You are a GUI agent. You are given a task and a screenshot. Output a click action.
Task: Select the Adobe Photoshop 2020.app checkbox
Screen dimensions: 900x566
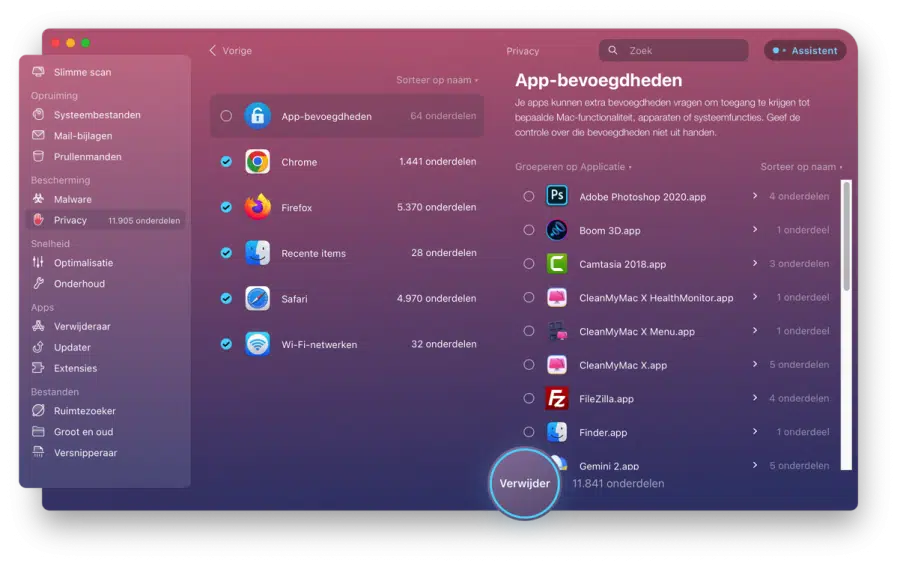point(529,196)
